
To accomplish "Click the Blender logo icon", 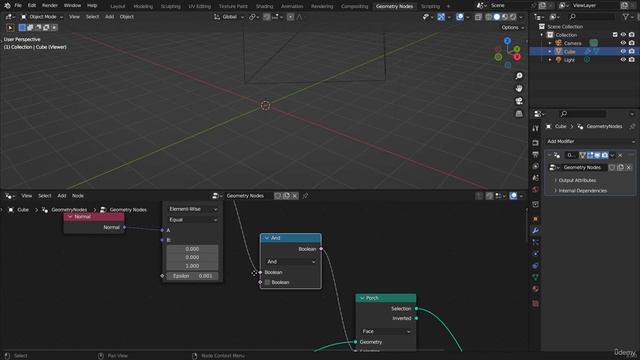I will (x=7, y=6).
